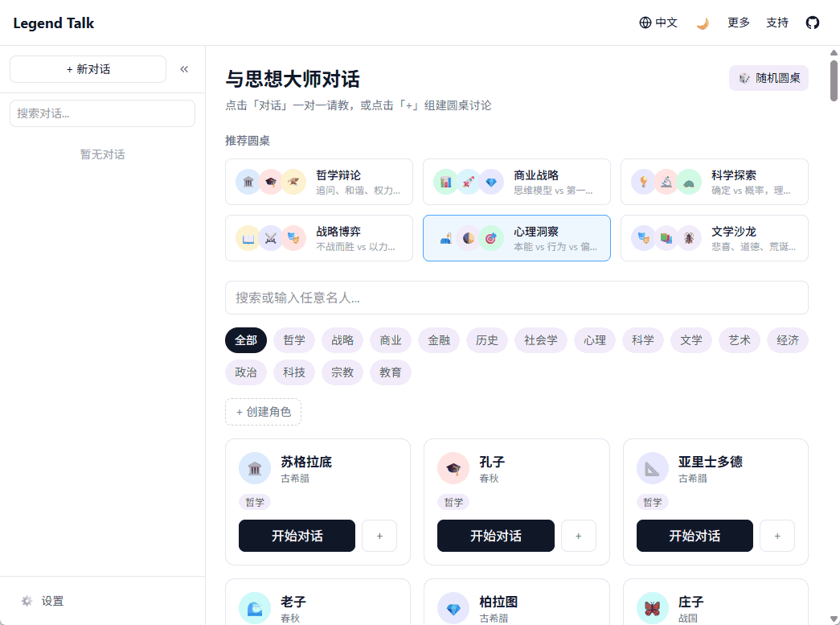Click the 搜索或输入任意名人 search field

click(x=516, y=298)
